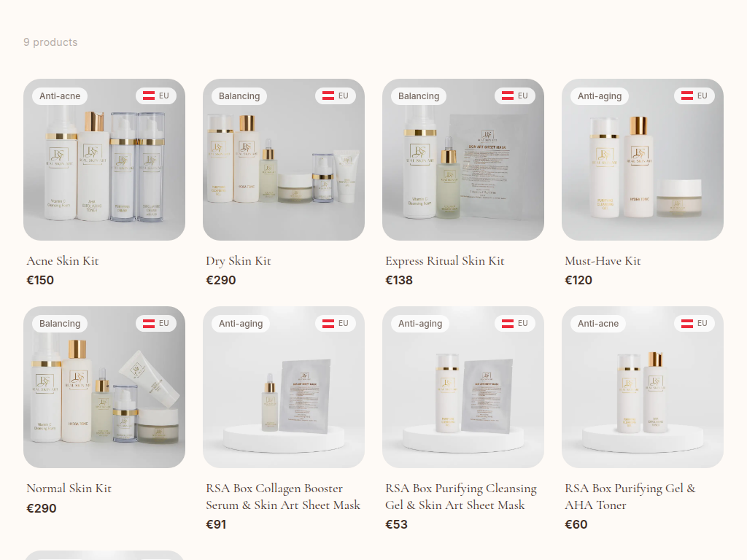Click the EU flag badge on Collagen Booster Serum box
The image size is (747, 560).
(336, 323)
